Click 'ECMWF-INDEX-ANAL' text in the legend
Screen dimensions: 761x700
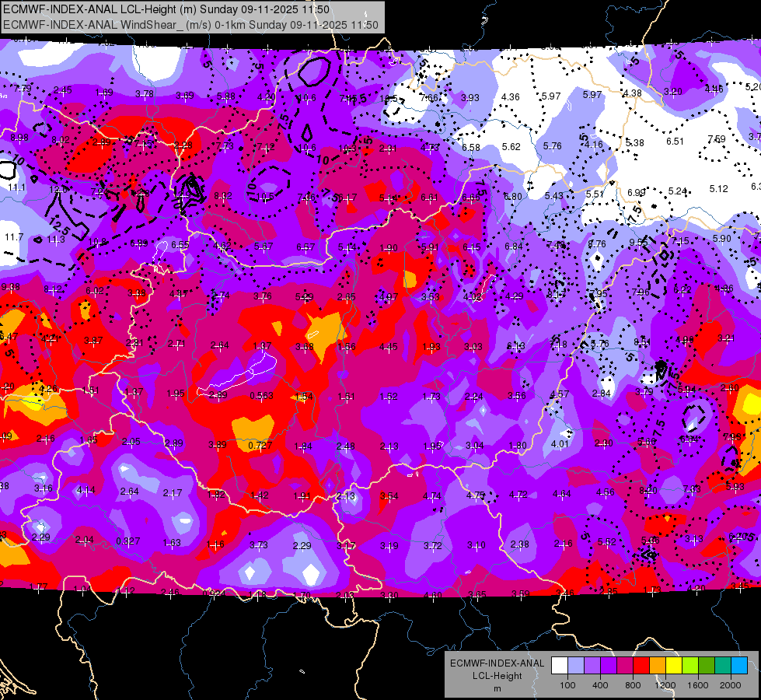tap(497, 663)
